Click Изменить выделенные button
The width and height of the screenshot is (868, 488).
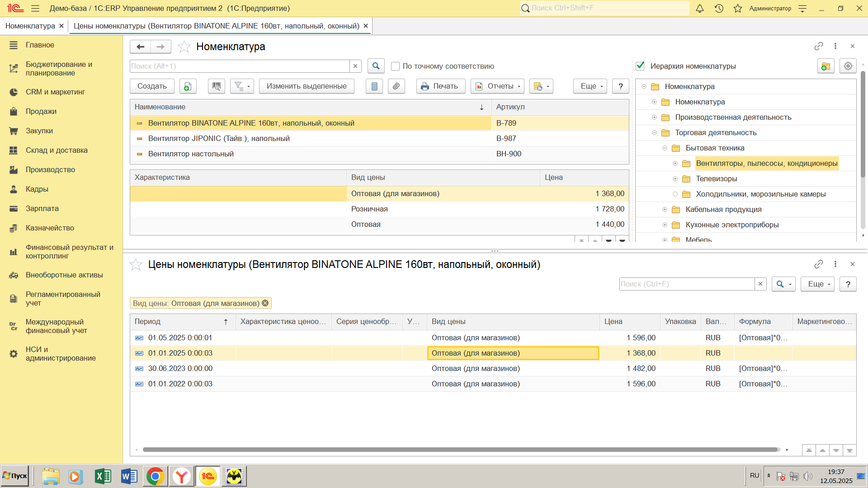pyautogui.click(x=307, y=86)
